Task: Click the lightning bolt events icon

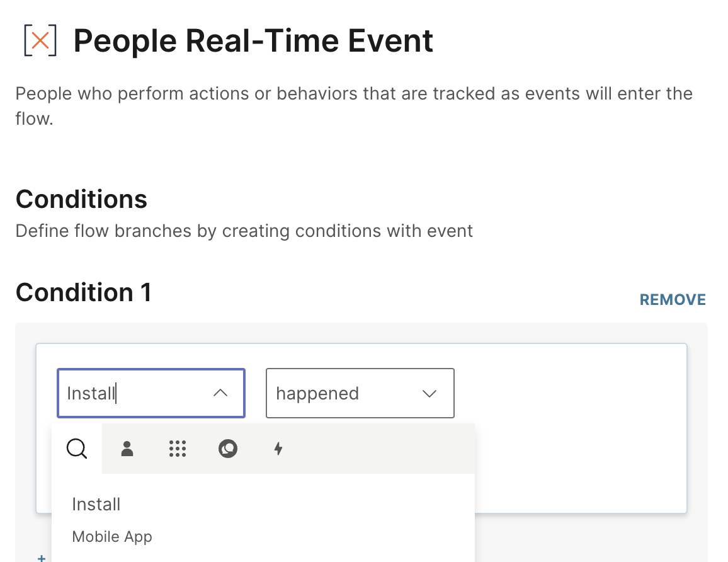Action: point(278,449)
